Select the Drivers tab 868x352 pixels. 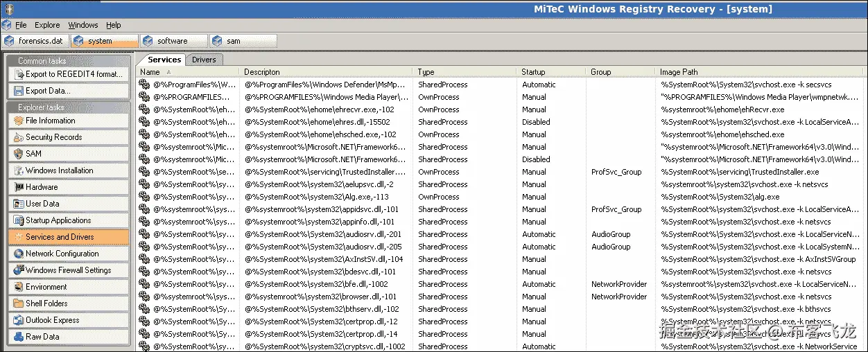[x=204, y=60]
